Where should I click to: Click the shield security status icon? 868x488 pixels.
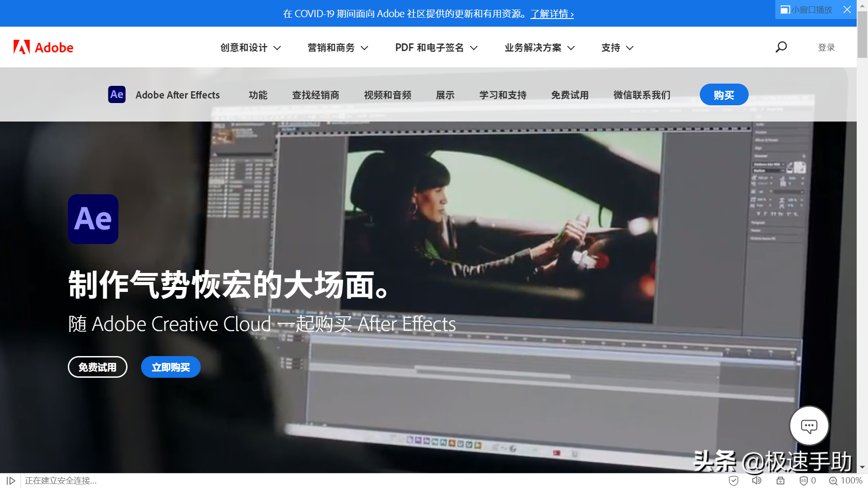[x=733, y=480]
